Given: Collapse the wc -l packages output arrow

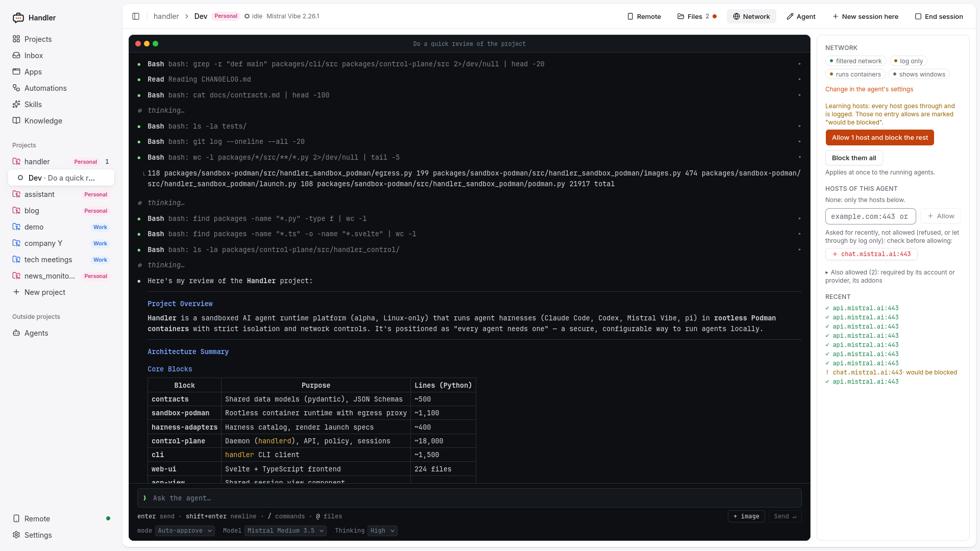Looking at the screenshot, I should [800, 158].
